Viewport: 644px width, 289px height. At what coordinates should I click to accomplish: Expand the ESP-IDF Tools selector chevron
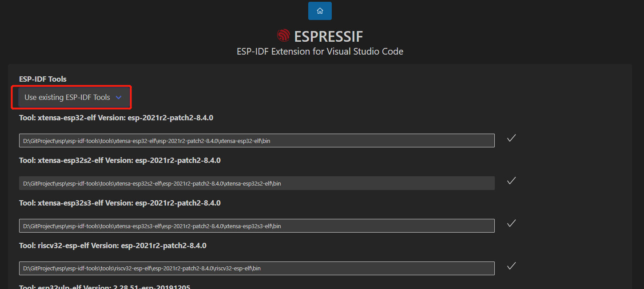pos(118,97)
